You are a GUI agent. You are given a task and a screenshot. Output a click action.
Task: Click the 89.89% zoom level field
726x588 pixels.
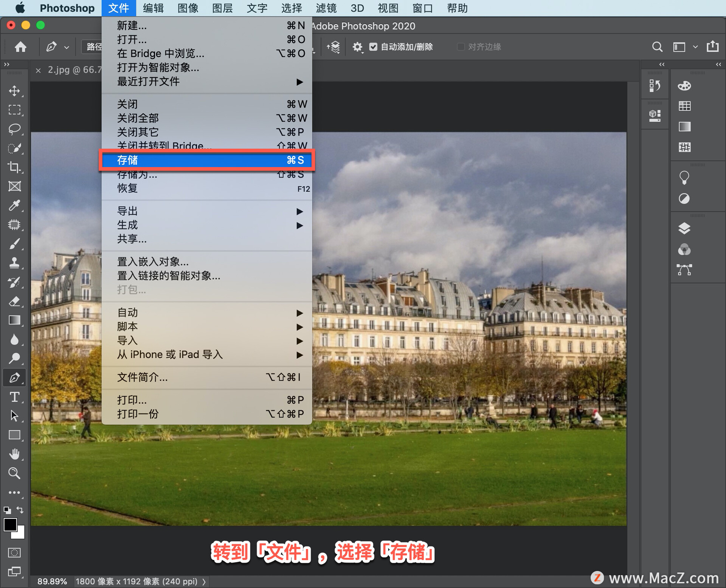pyautogui.click(x=52, y=581)
